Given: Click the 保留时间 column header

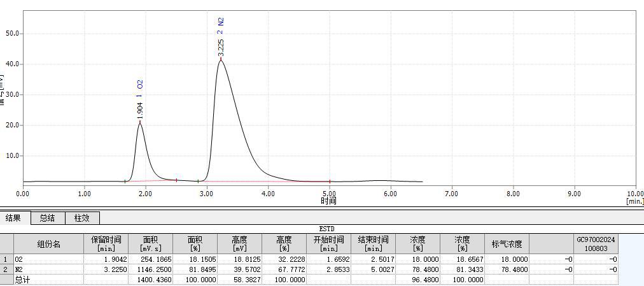Looking at the screenshot, I should (x=106, y=244).
